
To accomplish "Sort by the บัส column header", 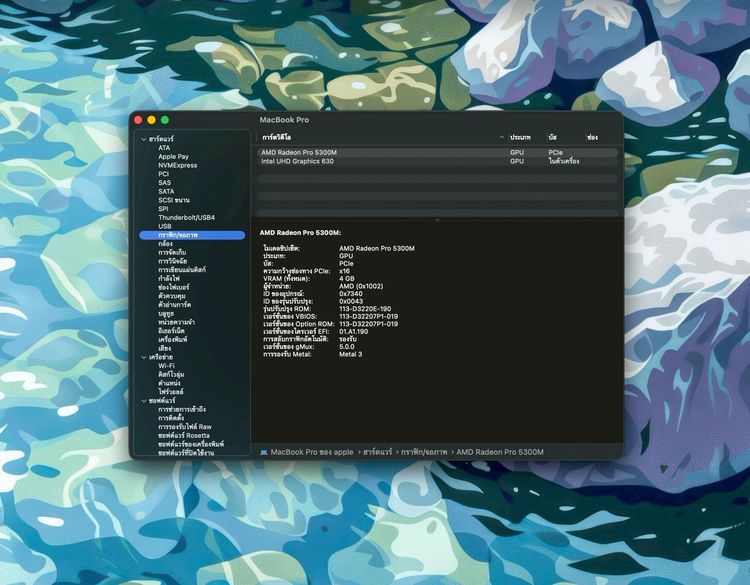I will 552,137.
